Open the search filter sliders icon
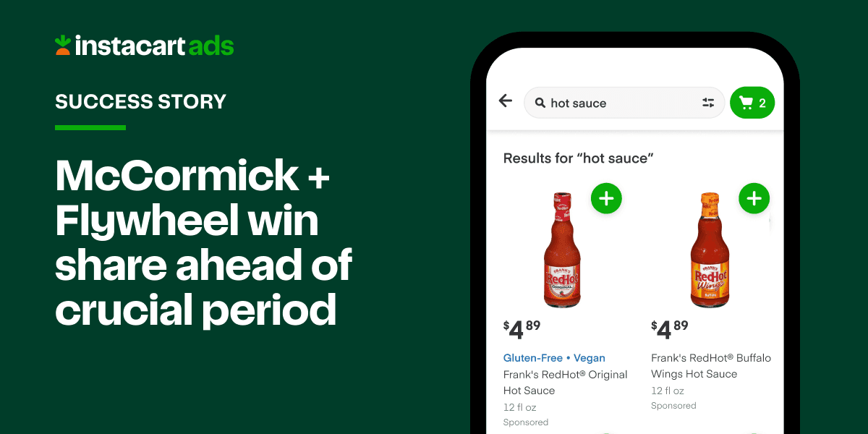Image resolution: width=868 pixels, height=434 pixels. (708, 103)
